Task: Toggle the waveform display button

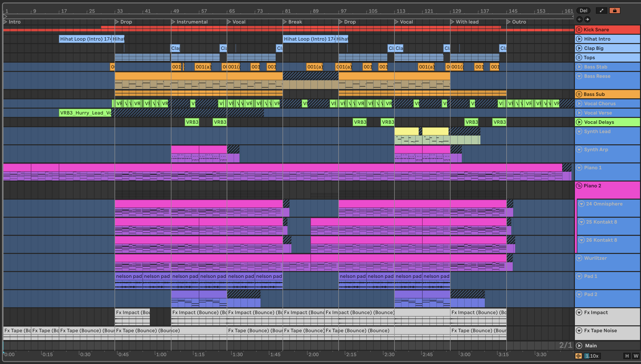Action: [x=579, y=356]
